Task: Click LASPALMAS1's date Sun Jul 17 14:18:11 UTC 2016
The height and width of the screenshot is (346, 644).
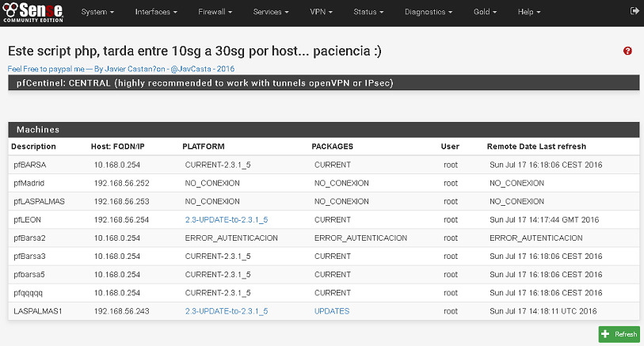Action: (543, 311)
